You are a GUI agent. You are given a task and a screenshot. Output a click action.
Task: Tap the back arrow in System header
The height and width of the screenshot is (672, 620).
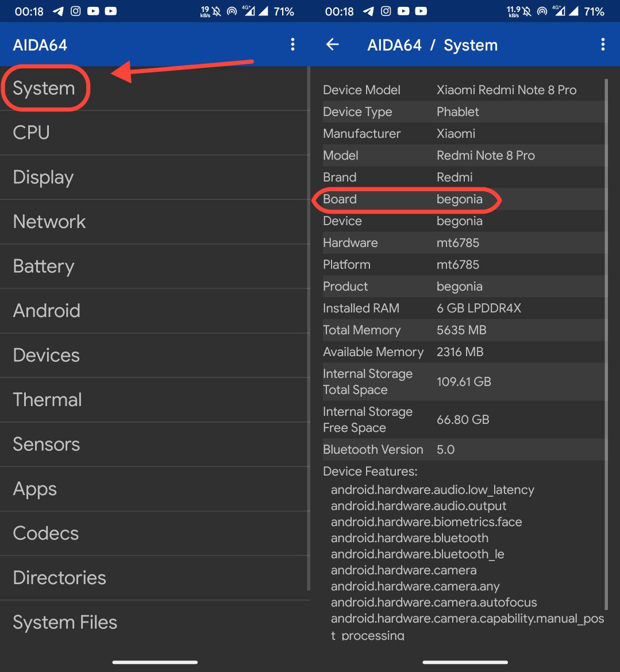click(x=332, y=45)
